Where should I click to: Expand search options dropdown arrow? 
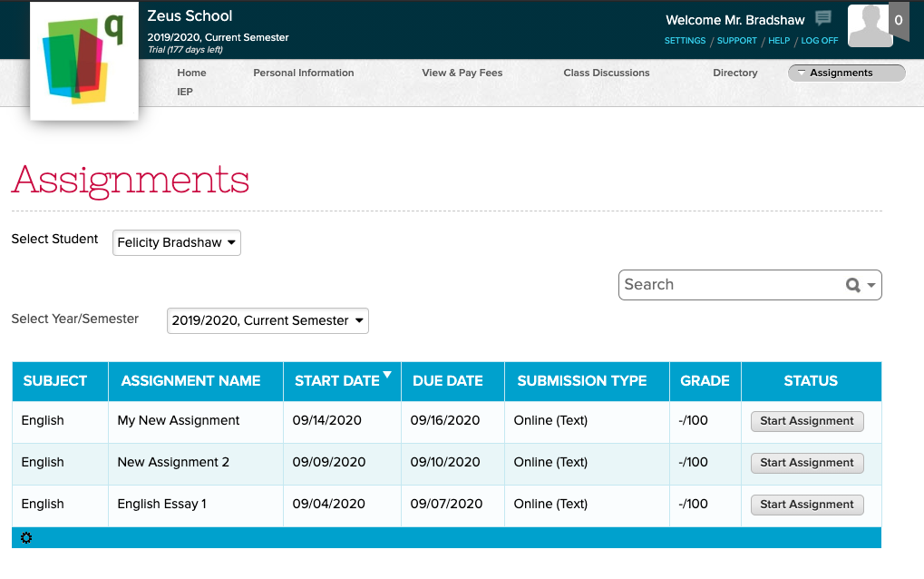(x=871, y=285)
